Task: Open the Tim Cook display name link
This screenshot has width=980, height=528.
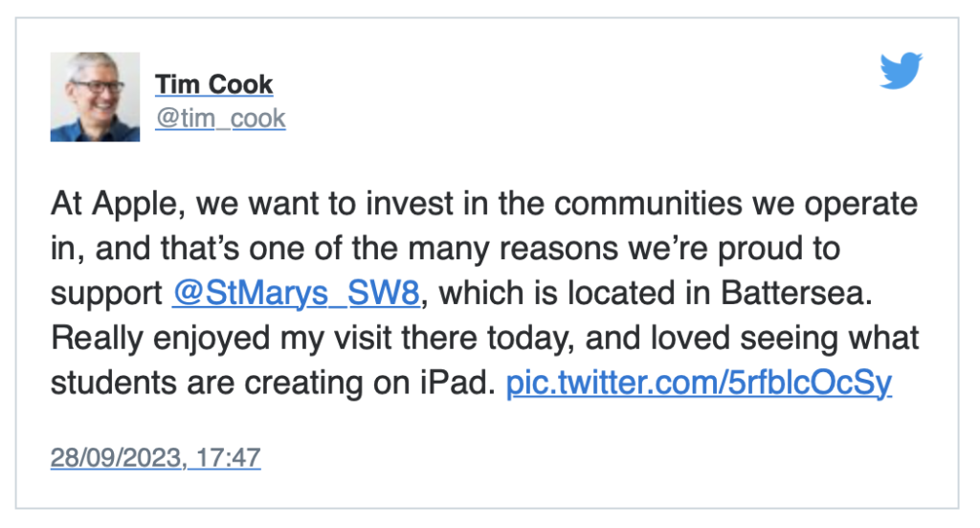Action: [213, 84]
